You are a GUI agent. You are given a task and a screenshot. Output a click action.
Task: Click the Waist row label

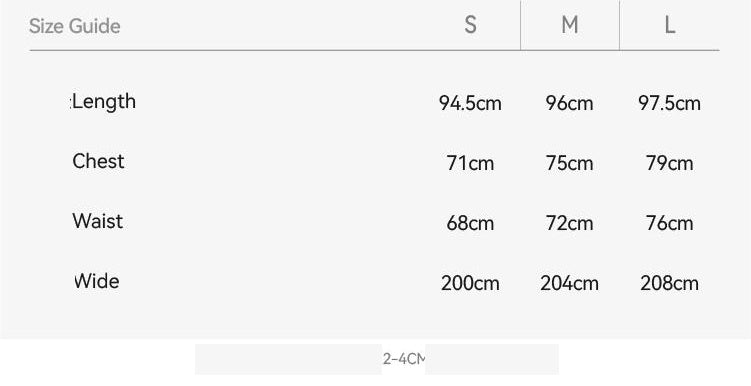tap(98, 221)
